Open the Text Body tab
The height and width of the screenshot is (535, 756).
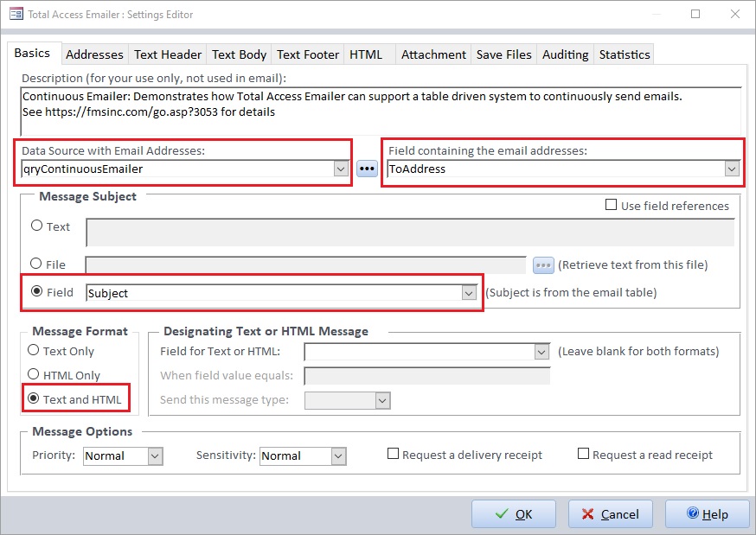coord(240,54)
